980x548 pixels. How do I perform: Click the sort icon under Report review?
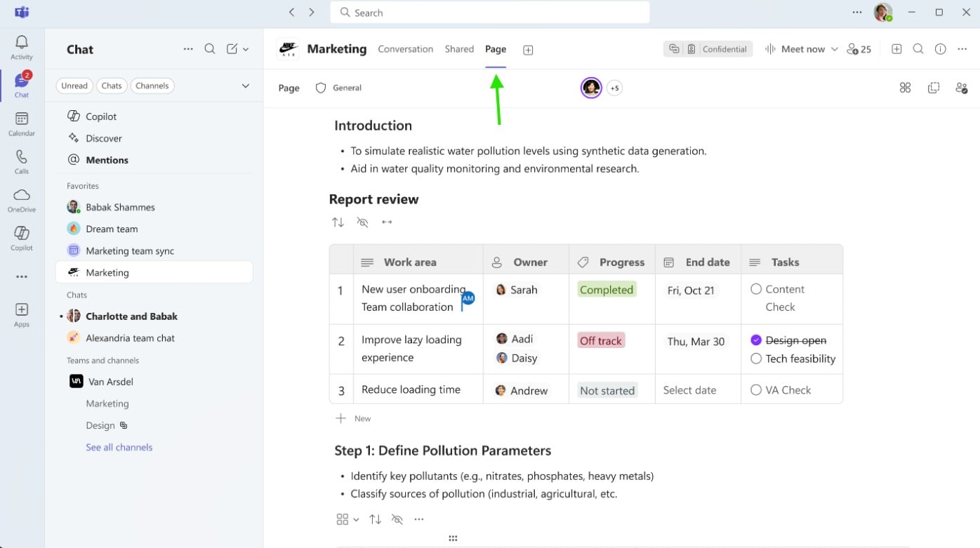(x=338, y=222)
